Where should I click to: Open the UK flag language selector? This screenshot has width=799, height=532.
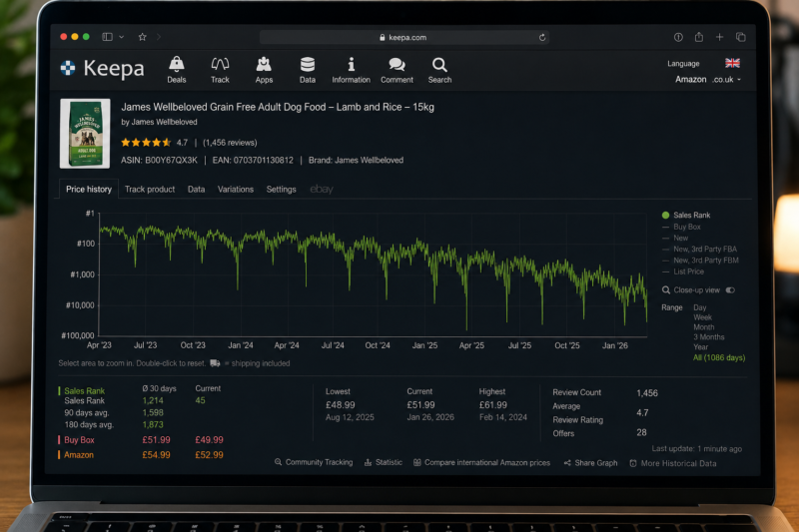732,63
